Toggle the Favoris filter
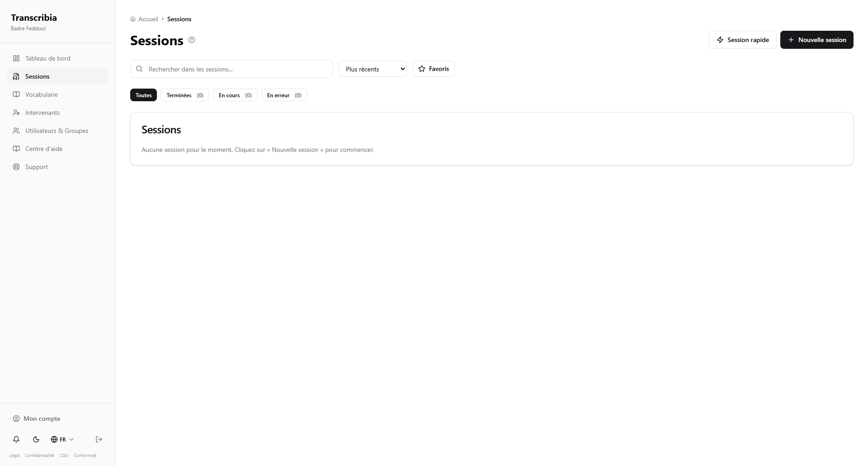 tap(434, 69)
